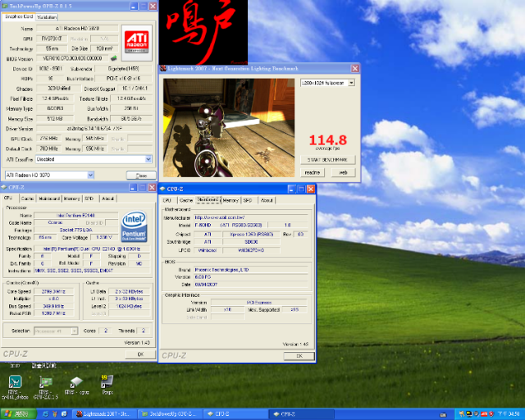Open the graphics card selector dropdown in GPU-Z
This screenshot has height=420, width=525.
(90, 176)
